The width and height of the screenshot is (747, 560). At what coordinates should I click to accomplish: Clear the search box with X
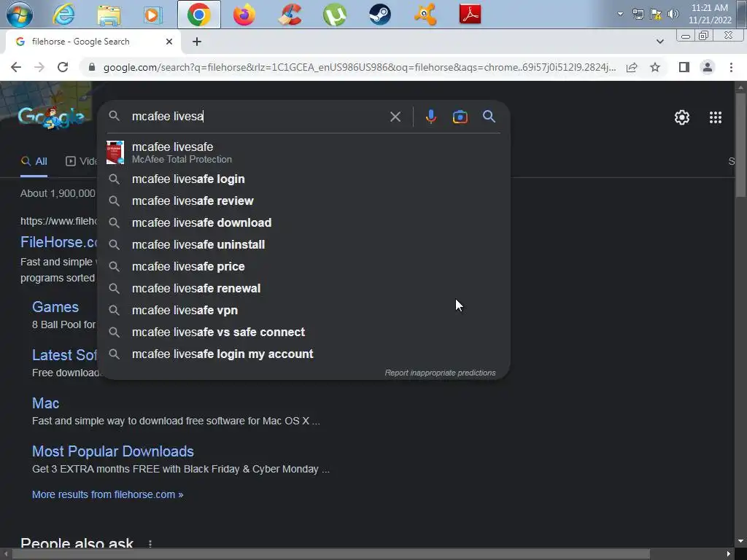(395, 117)
